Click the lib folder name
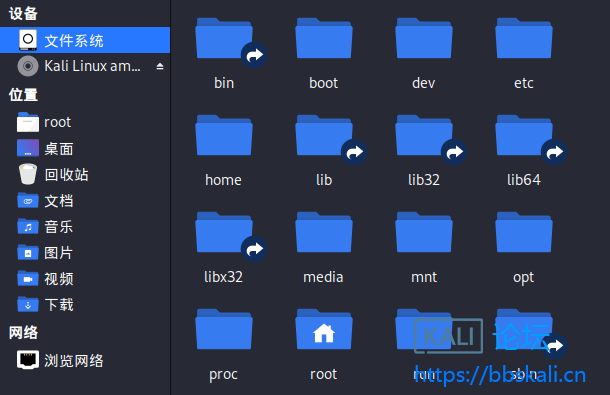610x395 pixels. tap(324, 180)
